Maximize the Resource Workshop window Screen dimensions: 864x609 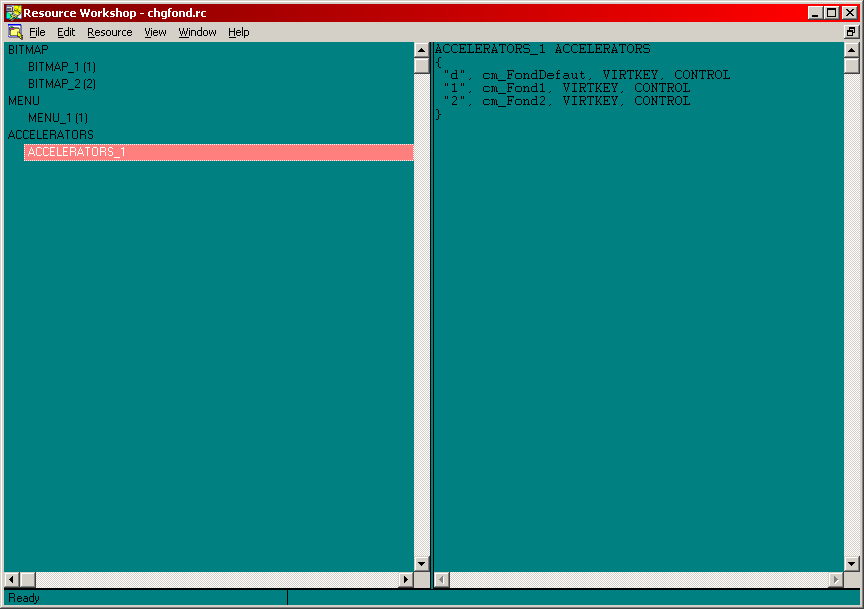point(832,13)
